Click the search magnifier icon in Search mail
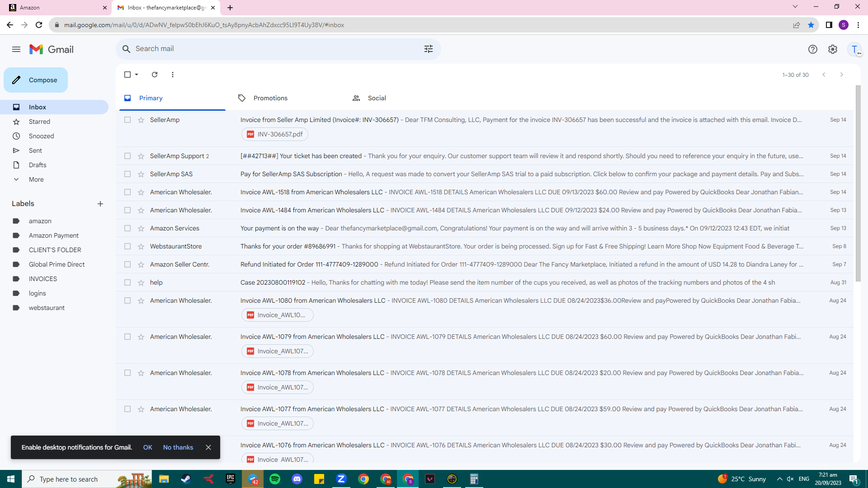This screenshot has height=488, width=868. click(127, 49)
